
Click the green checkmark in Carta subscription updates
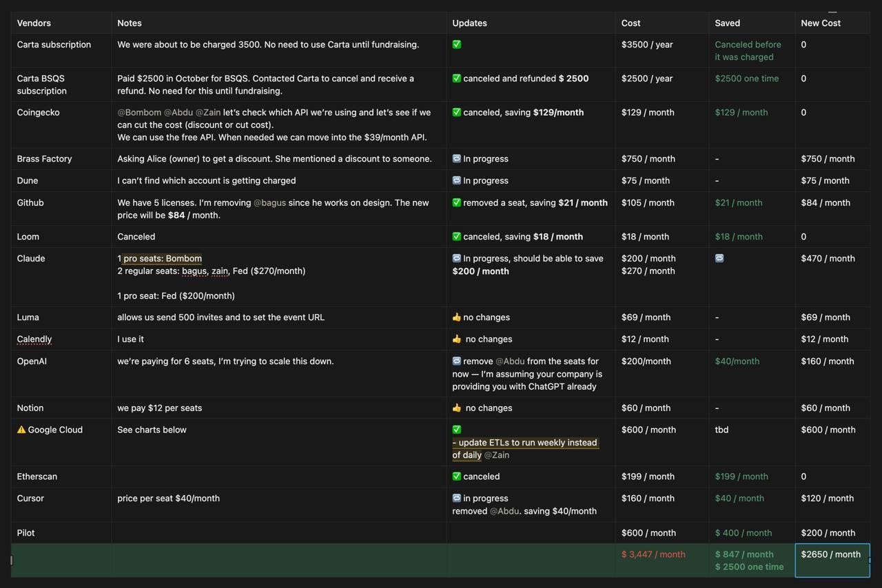pos(456,44)
